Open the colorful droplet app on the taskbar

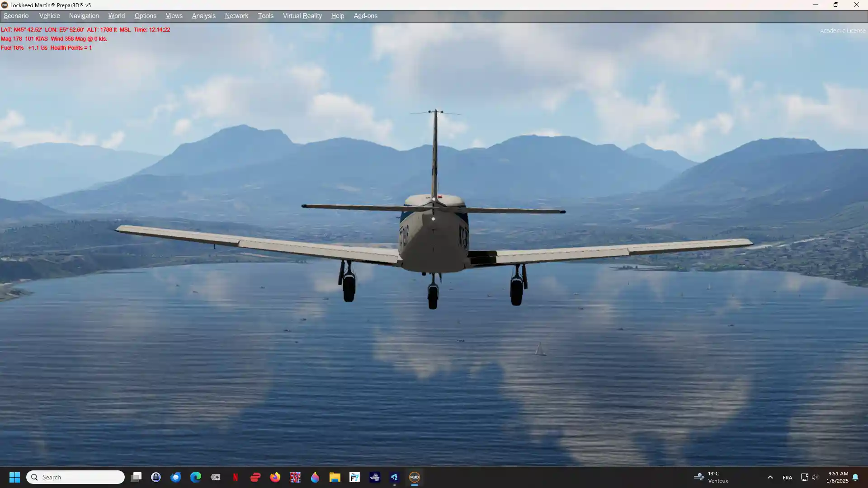(315, 477)
